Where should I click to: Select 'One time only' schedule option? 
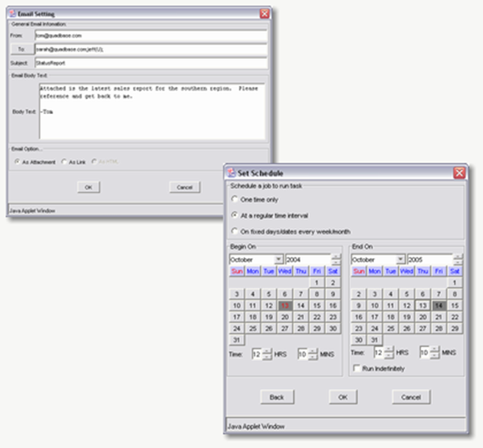235,199
